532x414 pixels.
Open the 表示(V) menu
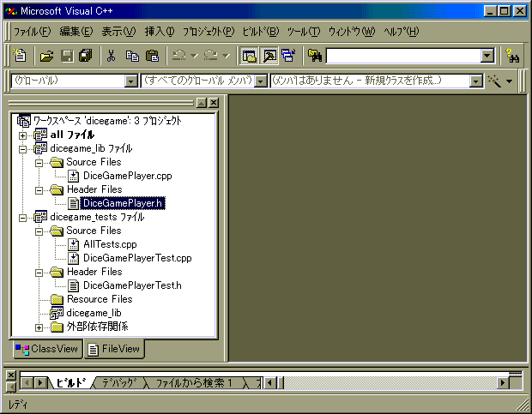click(118, 32)
